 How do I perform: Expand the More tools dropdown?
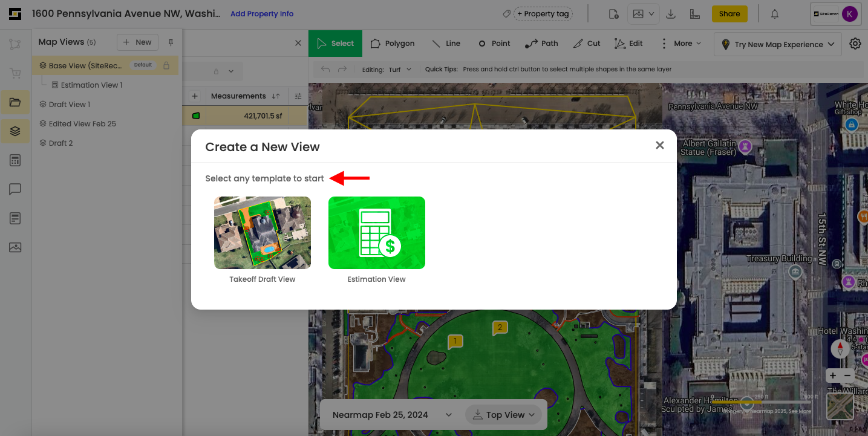pos(680,44)
